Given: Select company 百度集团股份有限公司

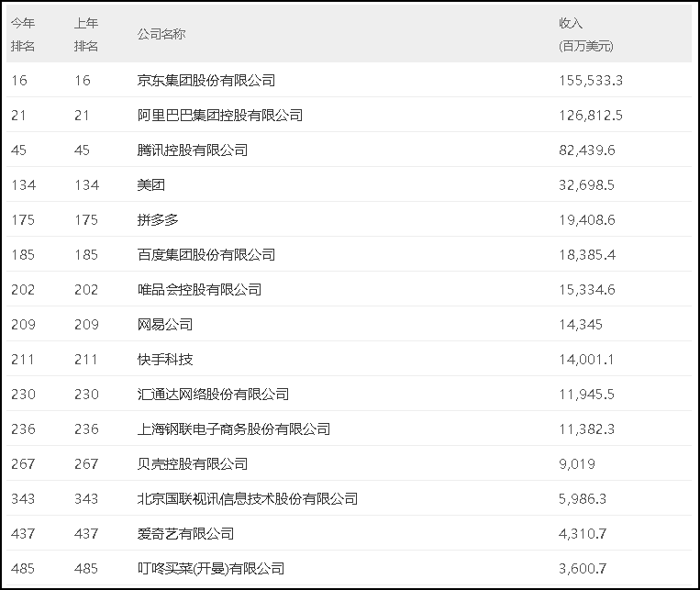Looking at the screenshot, I should tap(206, 254).
